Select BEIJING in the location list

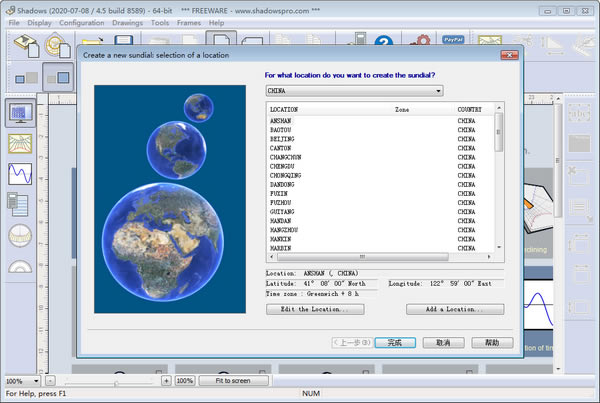(281, 138)
